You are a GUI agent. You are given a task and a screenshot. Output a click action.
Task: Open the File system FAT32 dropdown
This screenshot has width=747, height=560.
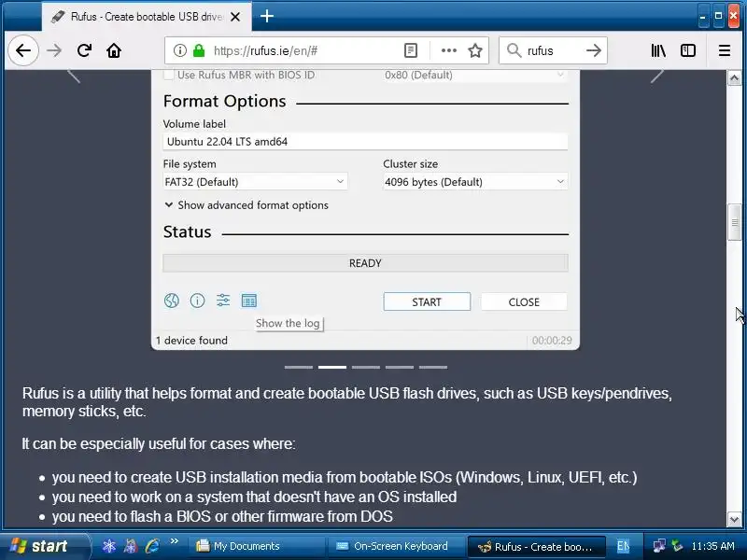[x=255, y=181]
